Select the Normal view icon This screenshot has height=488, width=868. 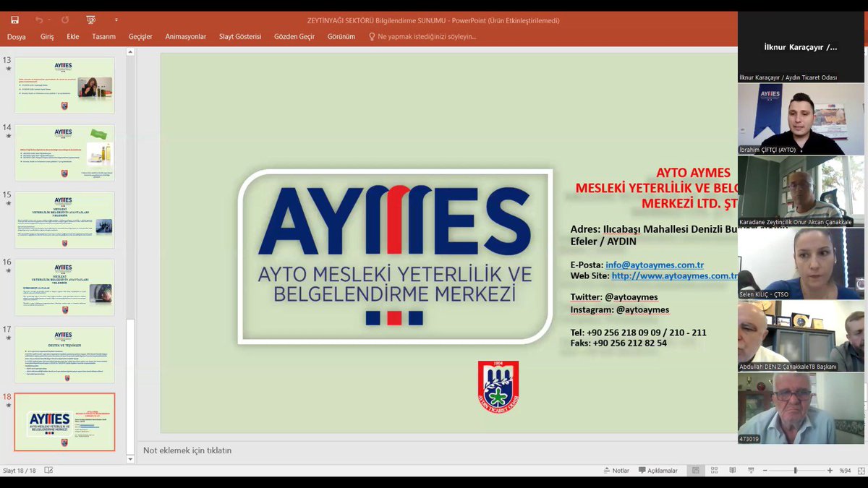coord(695,470)
